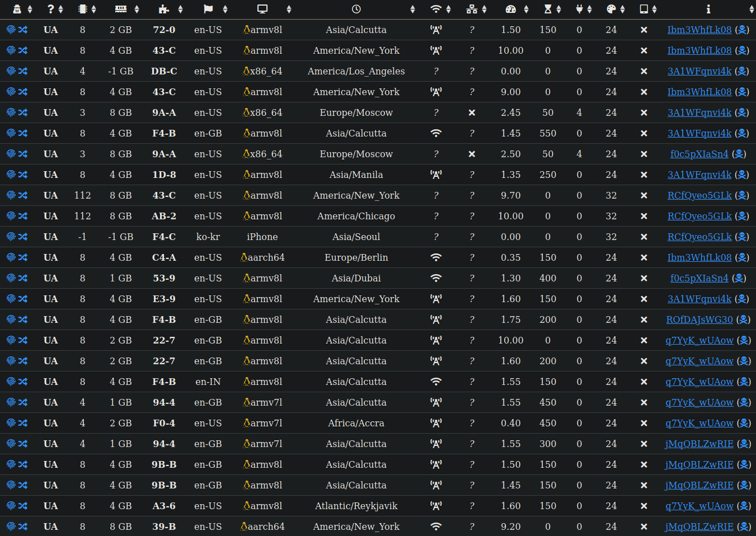Screen dimensions: 756x536
Task: Sort by the robot column arrows
Action: [x=30, y=9]
